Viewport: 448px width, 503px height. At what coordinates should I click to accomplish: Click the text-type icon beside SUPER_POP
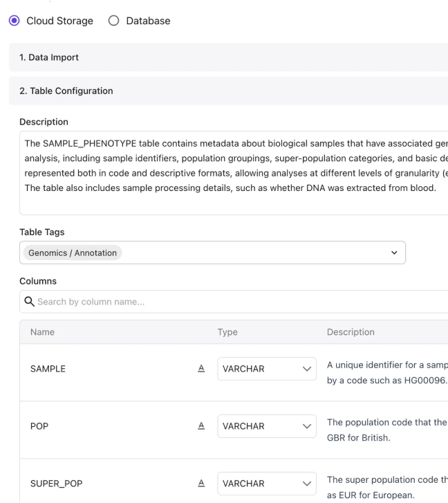pos(201,483)
